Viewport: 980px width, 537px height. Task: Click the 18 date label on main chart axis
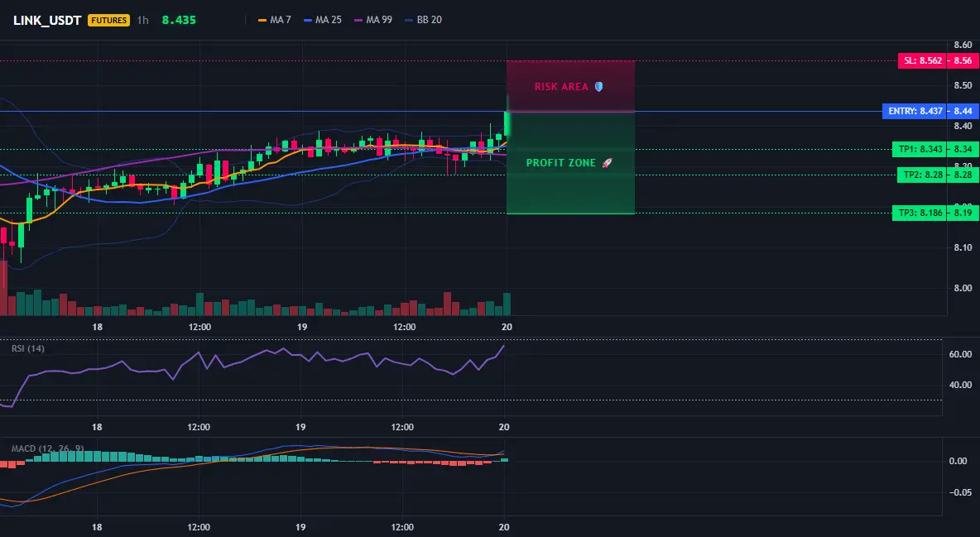coord(97,327)
